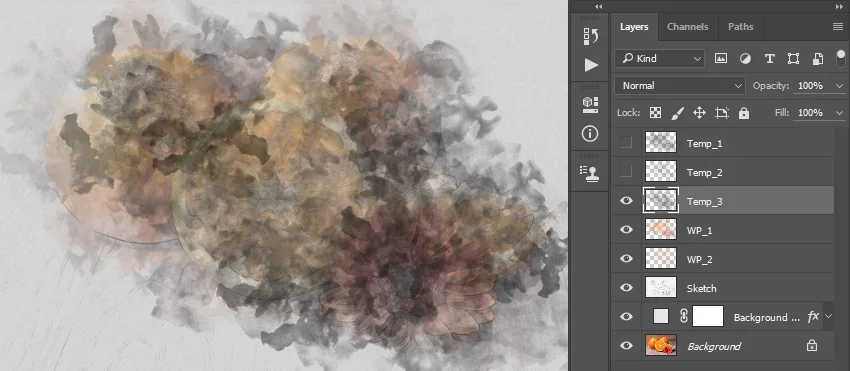
Task: Prevent auto-nesting into artboard lock icon
Action: point(722,113)
